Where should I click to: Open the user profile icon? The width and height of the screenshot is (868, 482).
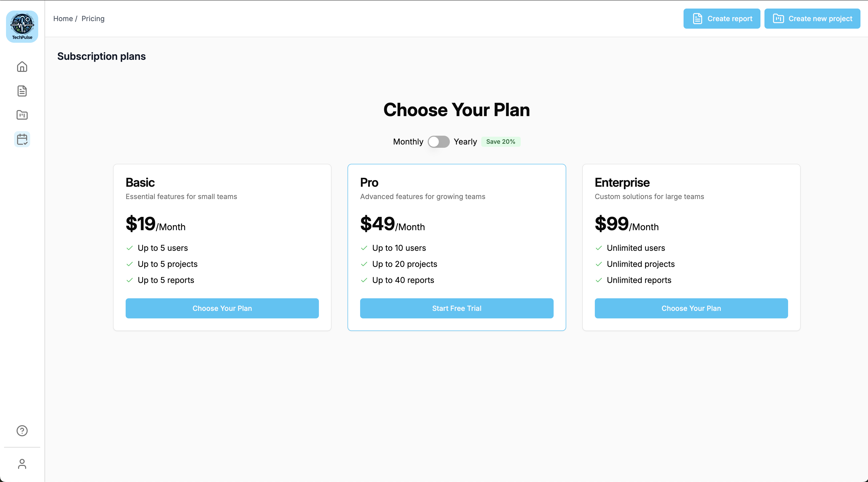(22, 464)
